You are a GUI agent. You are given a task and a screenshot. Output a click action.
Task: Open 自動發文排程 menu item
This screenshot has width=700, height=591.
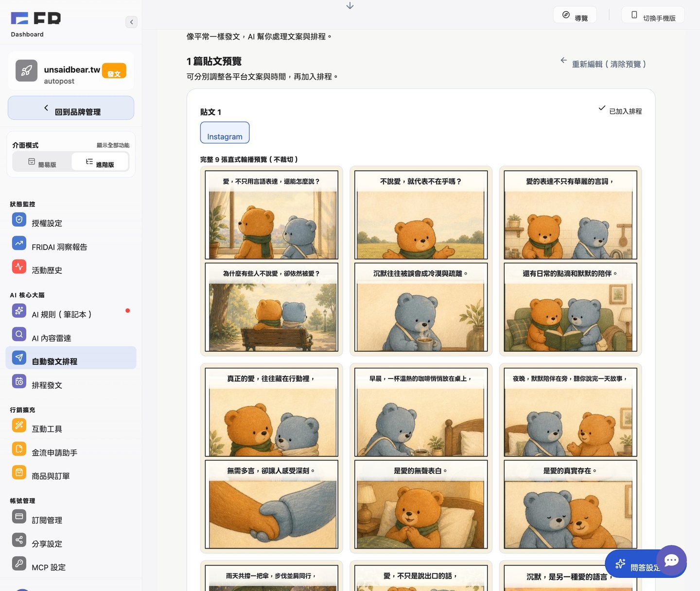71,358
